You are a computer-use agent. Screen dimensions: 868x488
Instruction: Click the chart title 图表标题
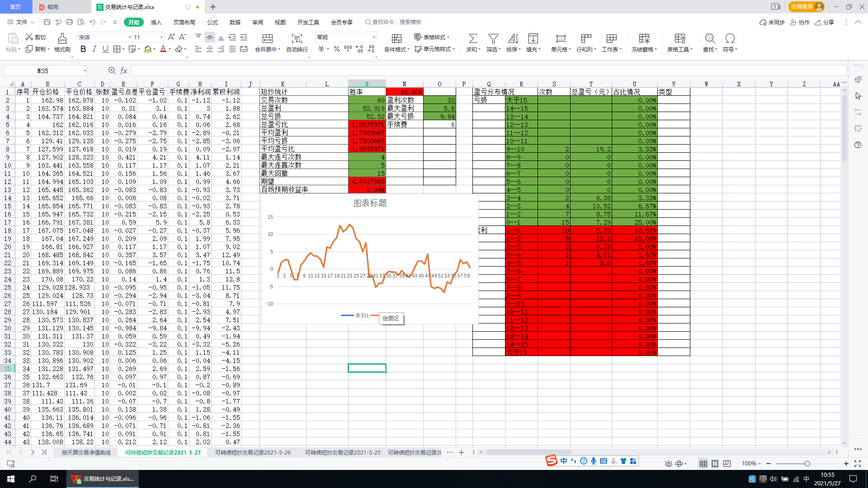[370, 203]
